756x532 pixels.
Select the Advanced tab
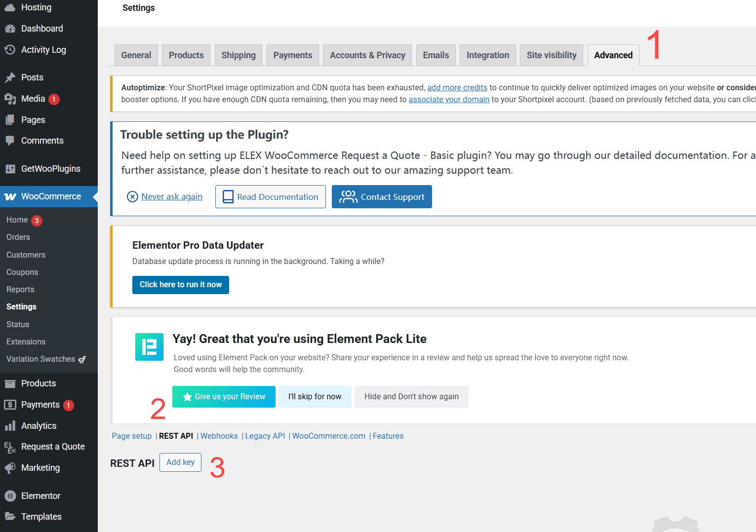pyautogui.click(x=613, y=55)
